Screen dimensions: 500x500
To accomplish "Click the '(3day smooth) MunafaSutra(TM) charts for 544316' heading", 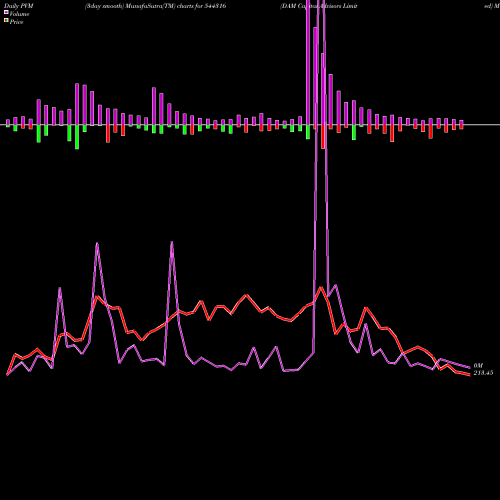I will coord(155,6).
